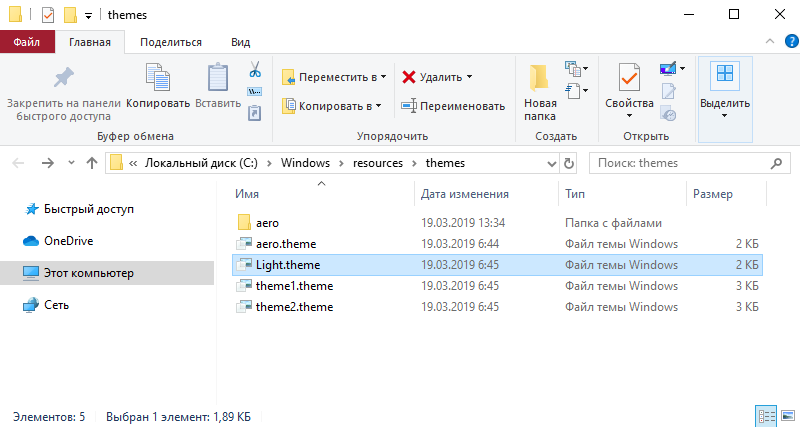Open recent locations dropdown arrow
Viewport: 800px width, 427px height.
pos(71,163)
